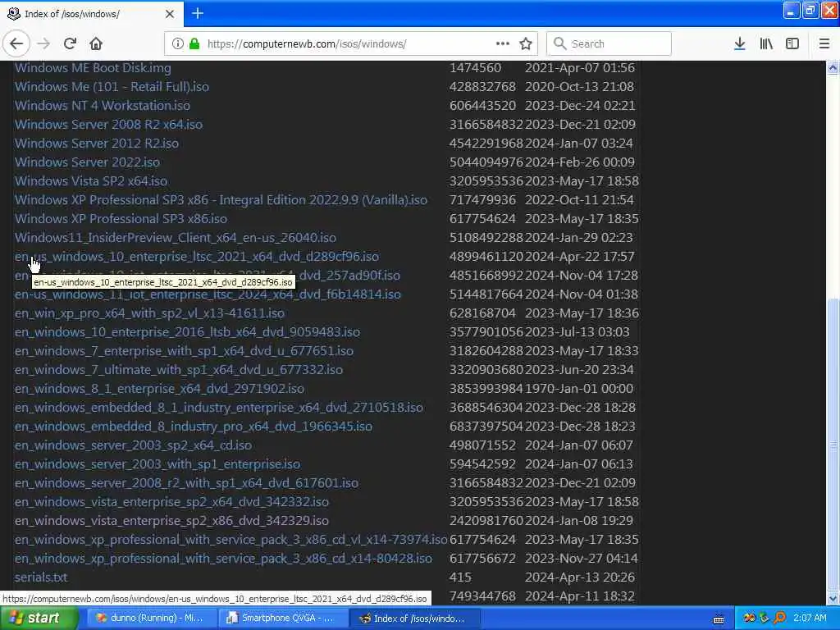The image size is (840, 630).
Task: Switch to Smartphone QVGA taskbar window
Action: (282, 619)
